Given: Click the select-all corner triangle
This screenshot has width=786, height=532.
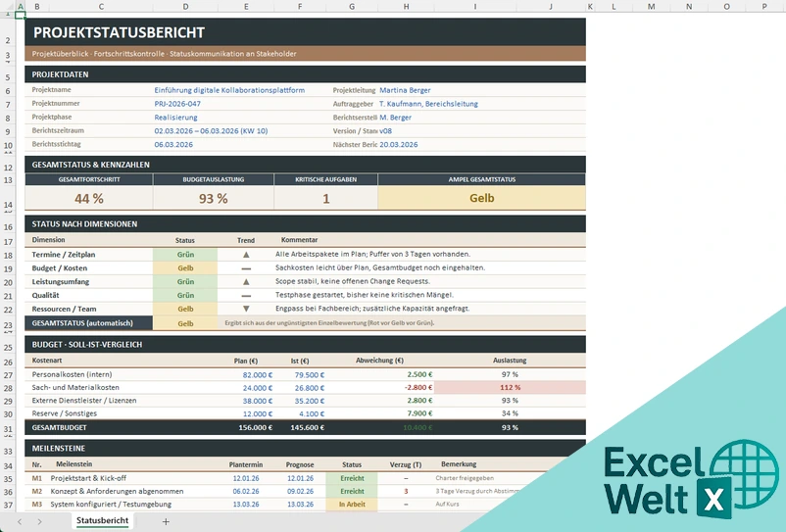Looking at the screenshot, I should point(8,6).
